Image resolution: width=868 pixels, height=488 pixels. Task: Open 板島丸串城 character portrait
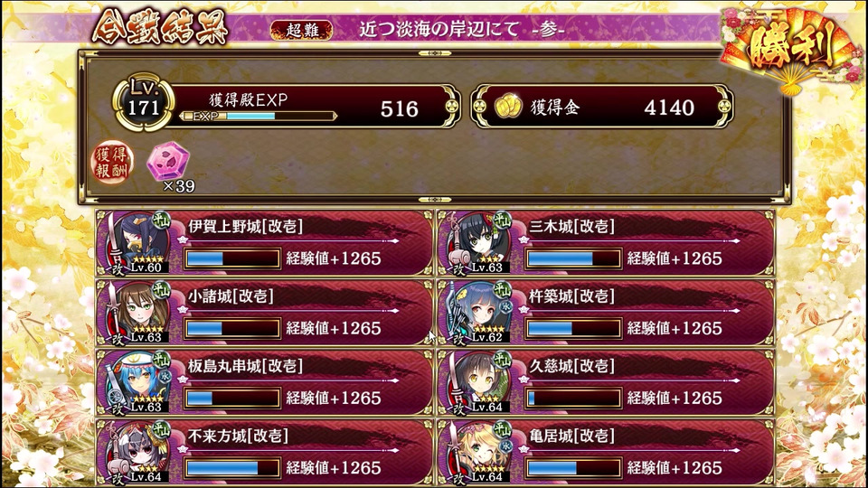point(137,382)
